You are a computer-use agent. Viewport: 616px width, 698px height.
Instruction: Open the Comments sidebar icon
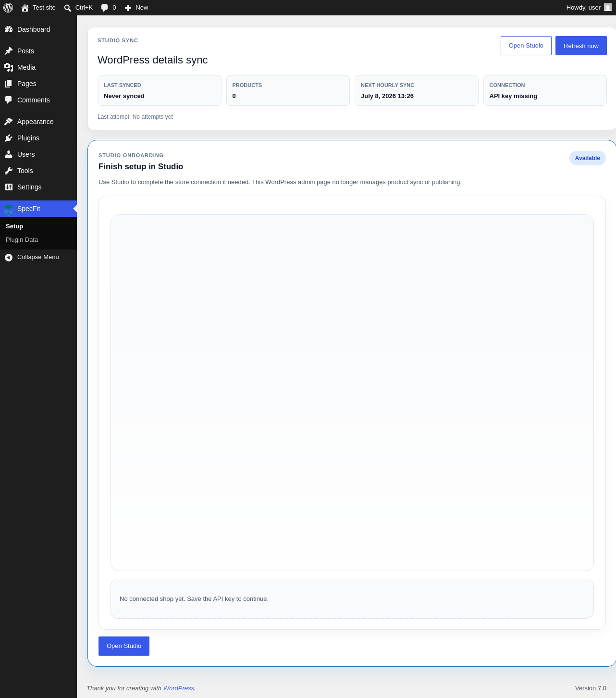[x=9, y=100]
